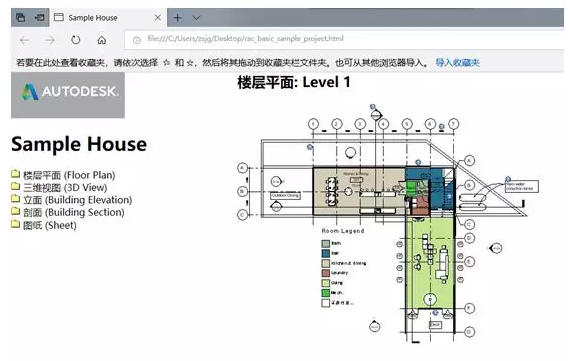
Task: Click the tab actions (set aside tabs) icon
Action: [21, 17]
